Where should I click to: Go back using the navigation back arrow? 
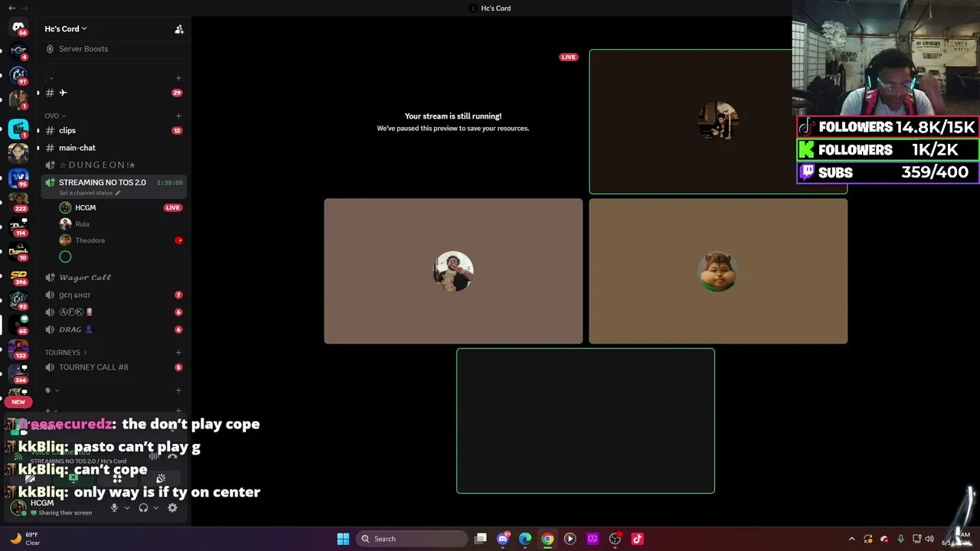tap(11, 8)
